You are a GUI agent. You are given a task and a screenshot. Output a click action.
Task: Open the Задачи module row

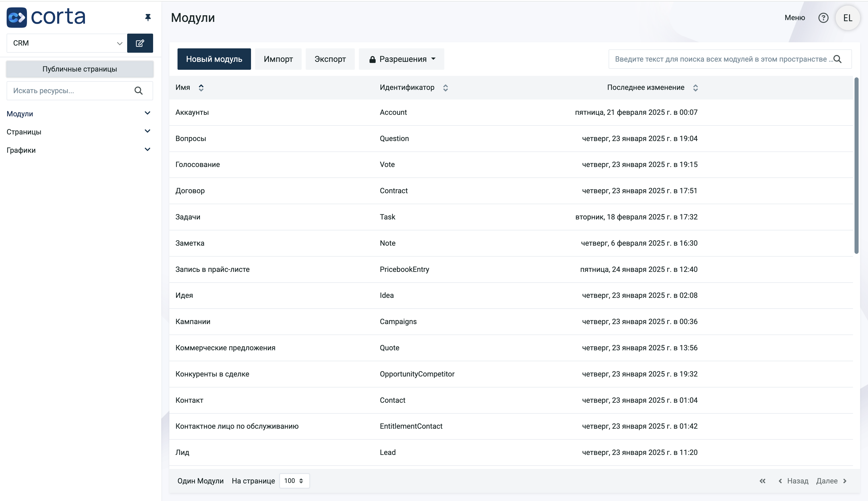click(x=511, y=217)
